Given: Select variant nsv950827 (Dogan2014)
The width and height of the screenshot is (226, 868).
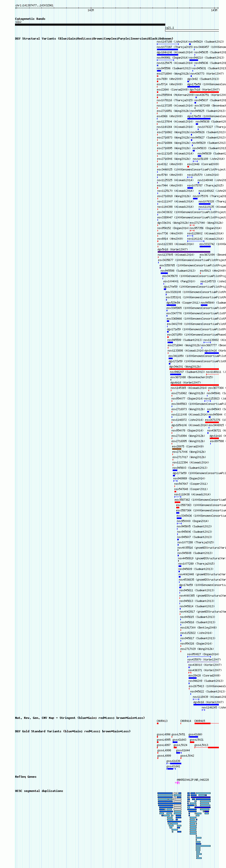Looking at the screenshot, I should (203, 654).
